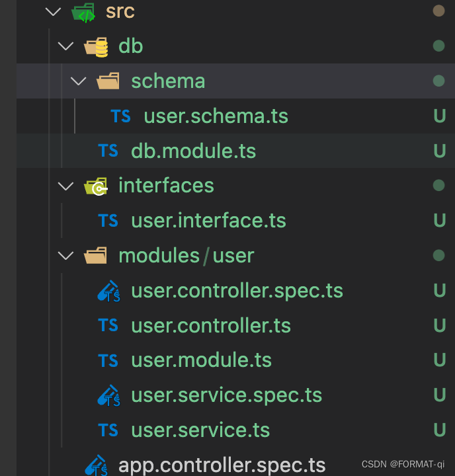The image size is (455, 476).
Task: Click test icon beside user.service.spec.ts
Action: point(108,395)
